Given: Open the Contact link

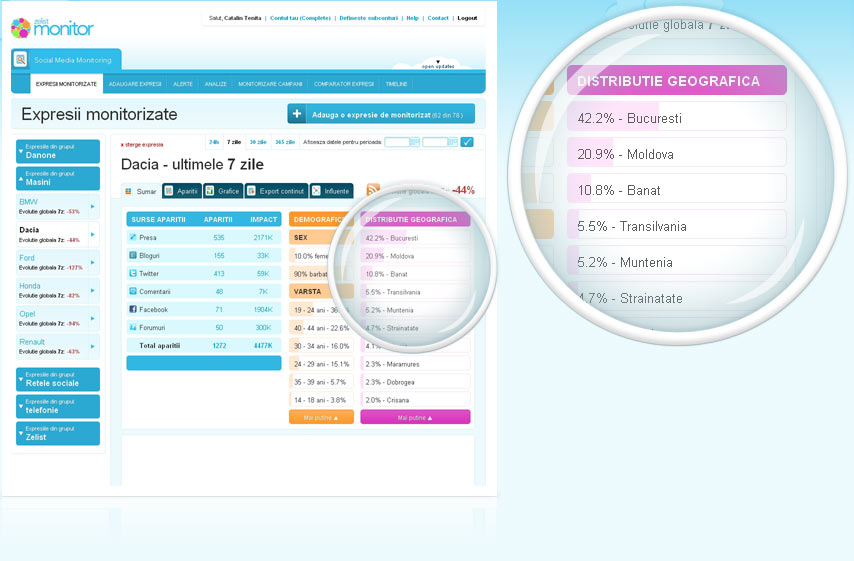Looking at the screenshot, I should (438, 18).
